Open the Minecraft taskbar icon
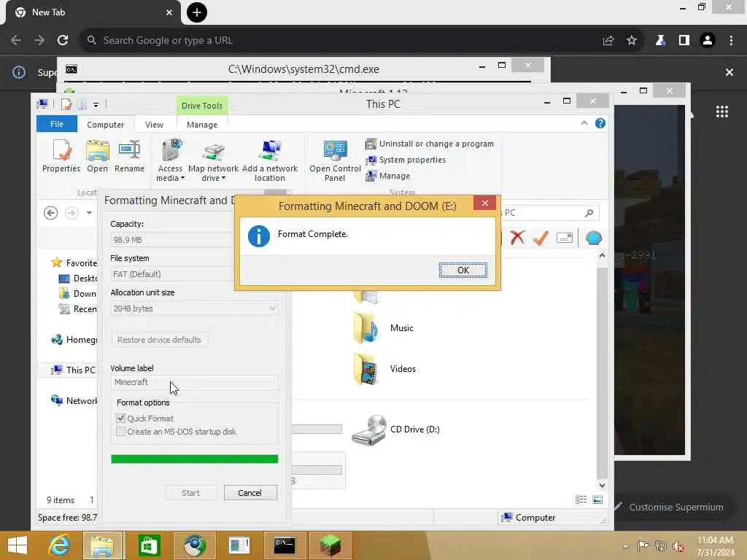Screen dimensions: 747x560 [x=330, y=545]
